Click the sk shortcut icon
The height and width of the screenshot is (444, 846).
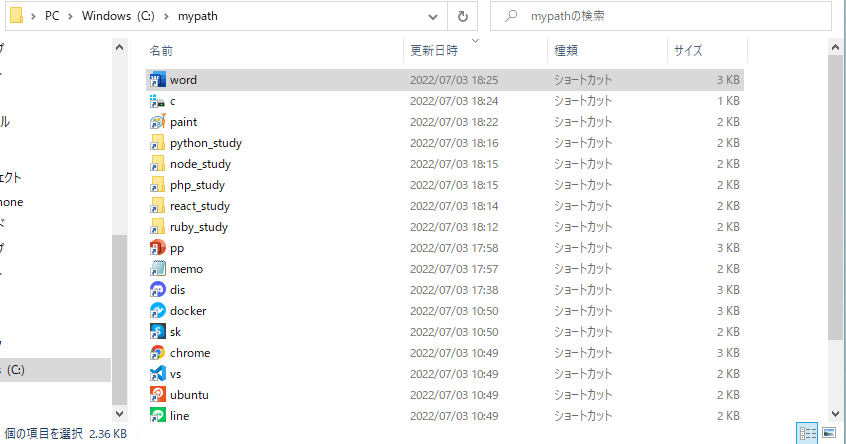click(x=158, y=332)
